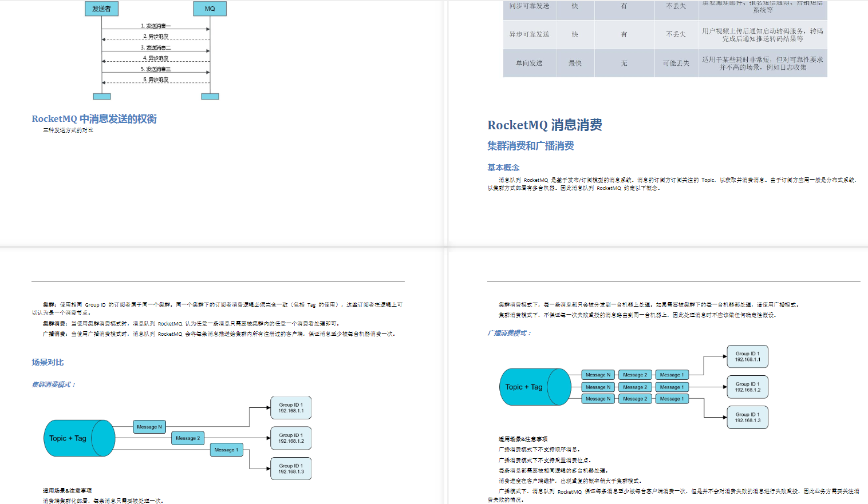
Task: Click the '无' cell in the 单向发送 row
Action: pyautogui.click(x=625, y=63)
